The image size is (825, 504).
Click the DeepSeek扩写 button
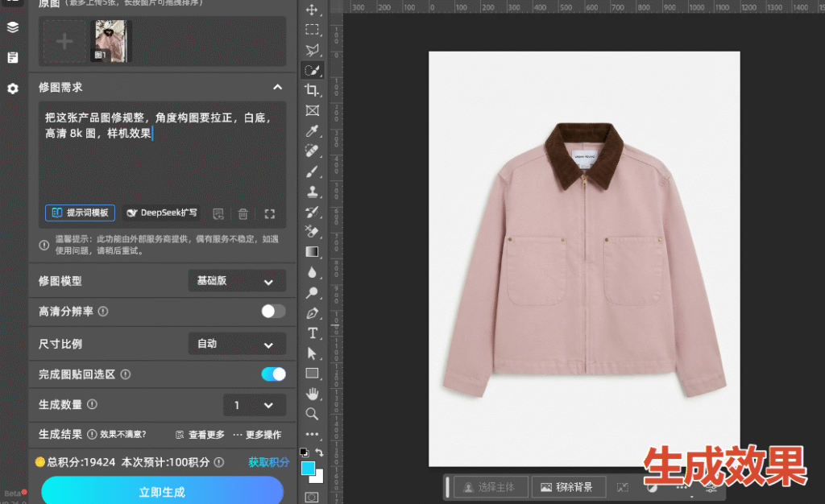click(161, 213)
